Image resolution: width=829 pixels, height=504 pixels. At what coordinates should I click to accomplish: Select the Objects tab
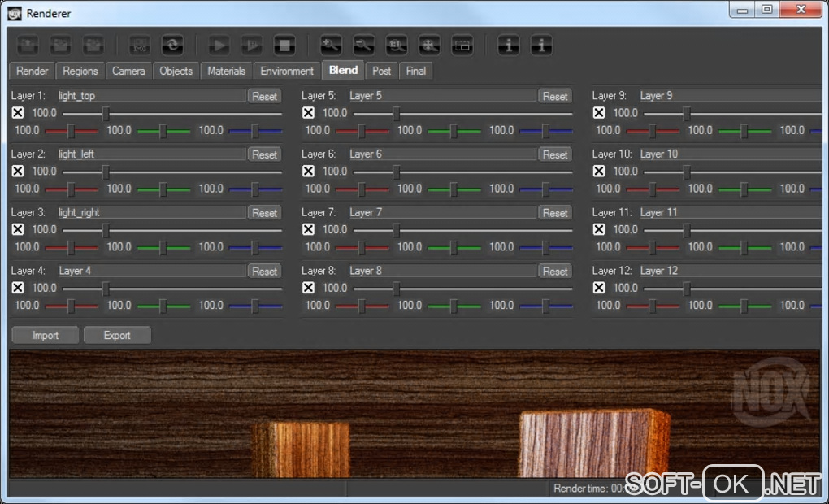176,71
